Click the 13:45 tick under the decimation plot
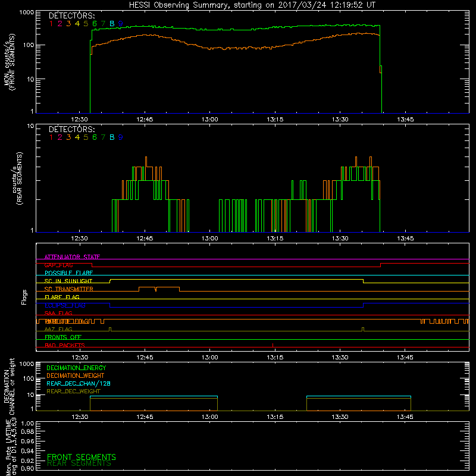Viewport: 476px width, 476px height. pos(405,417)
